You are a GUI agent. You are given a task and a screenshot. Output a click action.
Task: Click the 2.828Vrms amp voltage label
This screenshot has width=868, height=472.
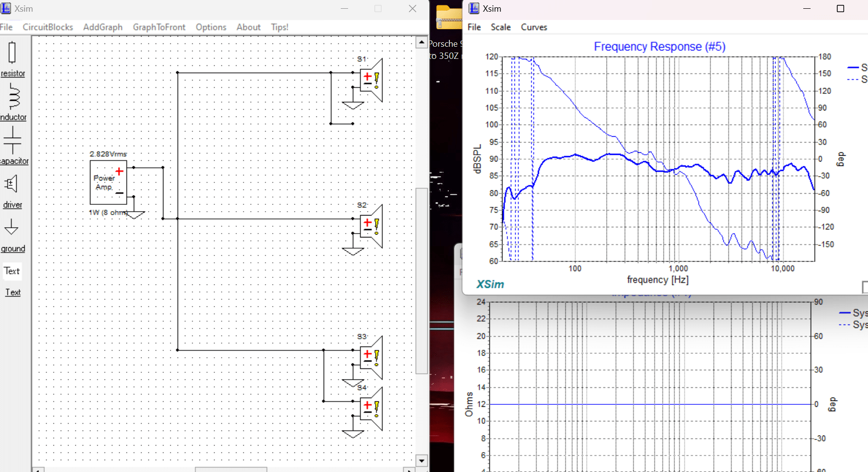click(108, 154)
